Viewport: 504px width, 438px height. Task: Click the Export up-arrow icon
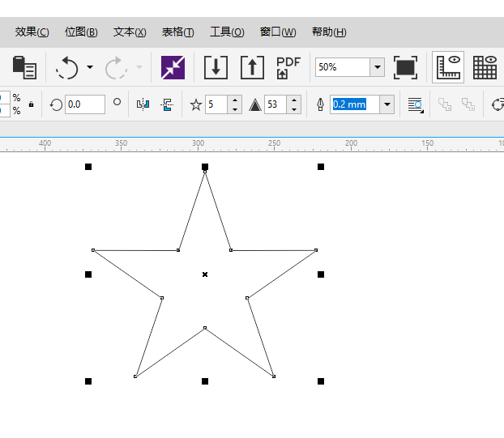252,67
